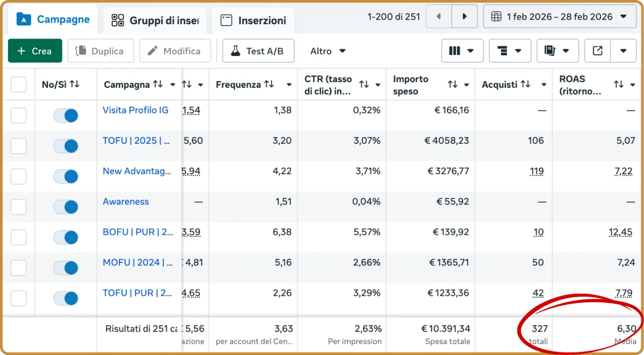Open the columns layout icon button
644x355 pixels.
(x=462, y=51)
